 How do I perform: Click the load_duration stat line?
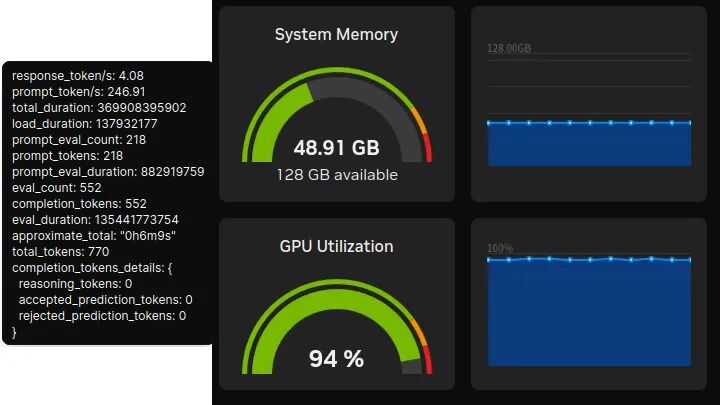coord(92,123)
